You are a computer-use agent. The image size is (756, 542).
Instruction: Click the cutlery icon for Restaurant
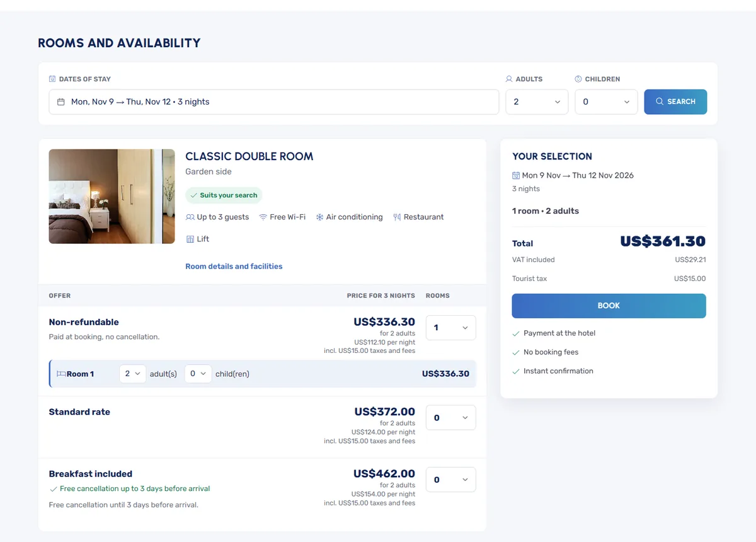397,217
